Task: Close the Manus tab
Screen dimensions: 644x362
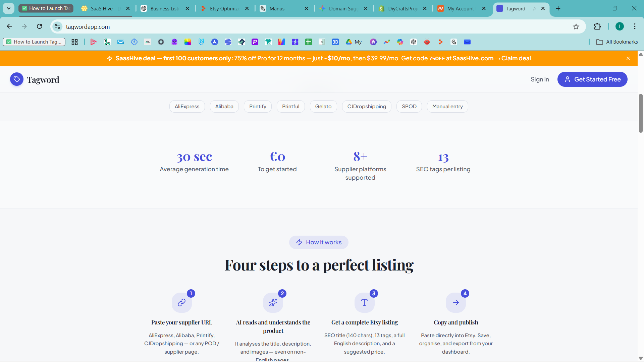Action: click(x=306, y=8)
